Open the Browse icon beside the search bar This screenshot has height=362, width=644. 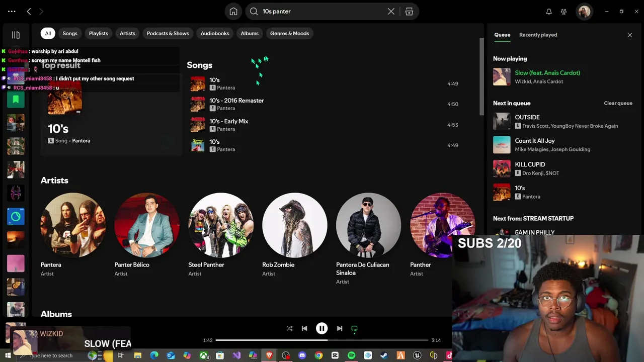click(x=409, y=12)
